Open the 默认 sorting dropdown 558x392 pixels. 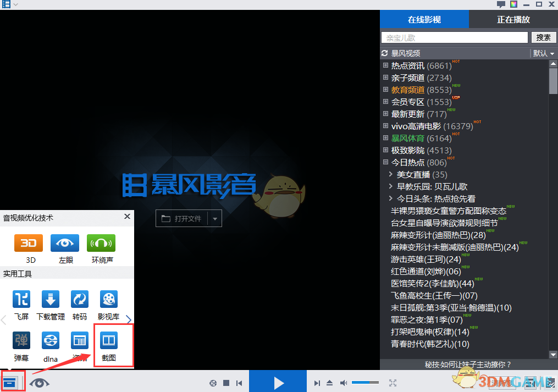(542, 53)
